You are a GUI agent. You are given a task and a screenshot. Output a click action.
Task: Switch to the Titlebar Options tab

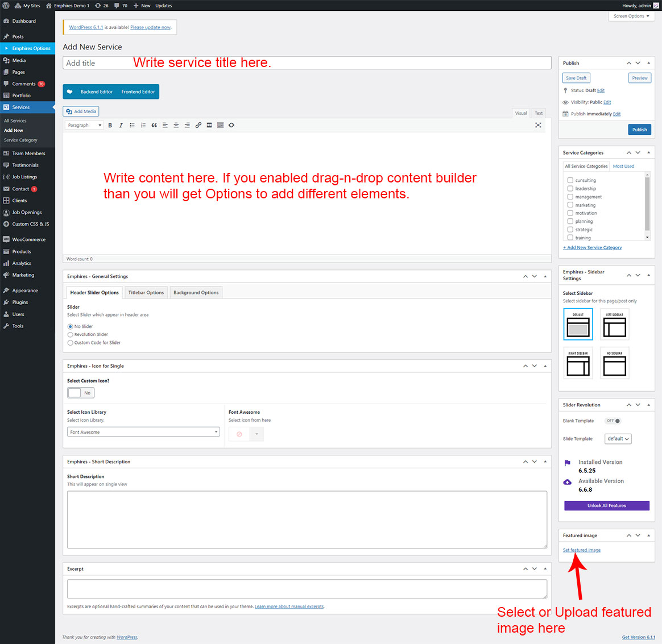tap(146, 293)
